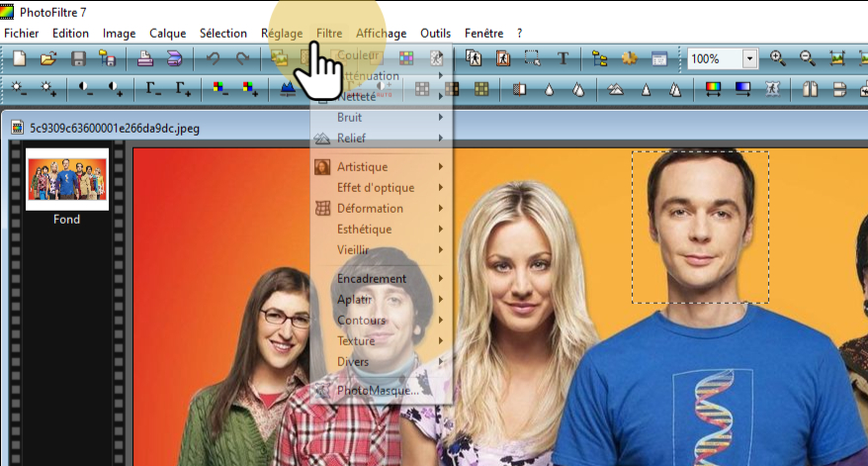Expand the Bruit submenu arrow
Screen dimensions: 868x466
pos(441,118)
